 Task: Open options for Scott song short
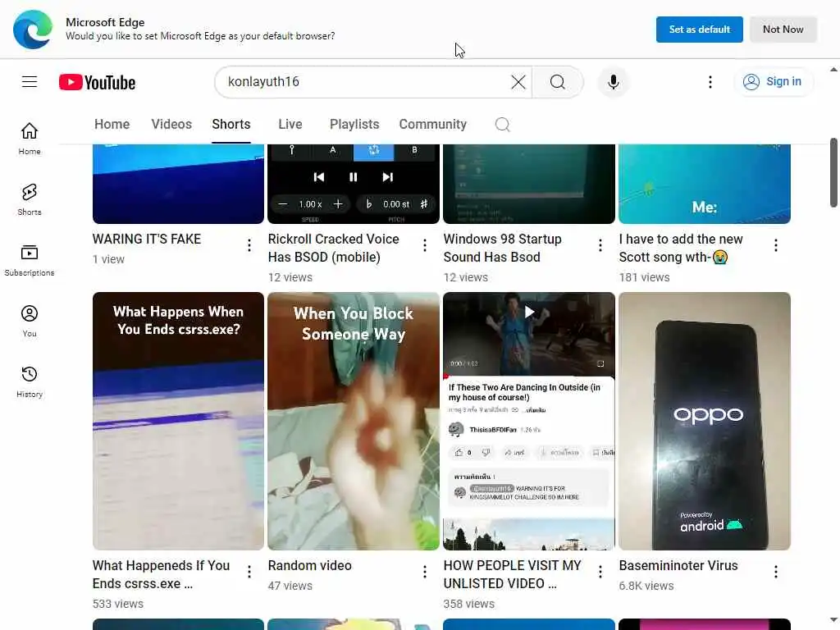point(776,245)
